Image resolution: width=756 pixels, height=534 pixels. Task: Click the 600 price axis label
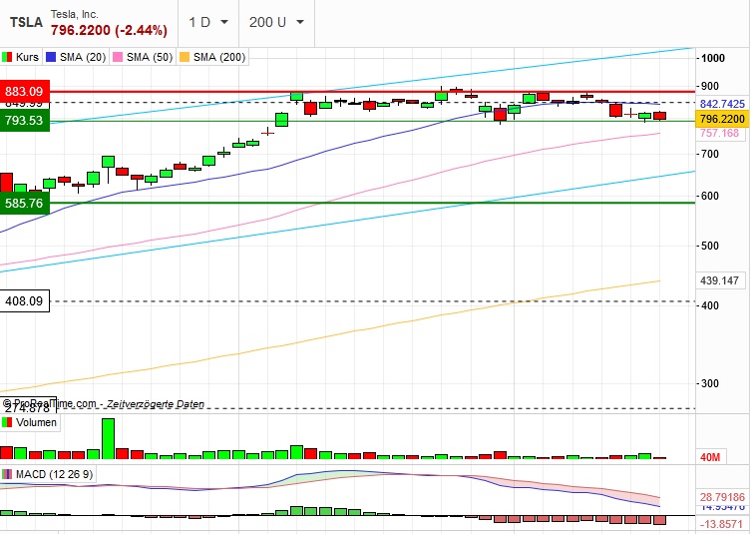click(x=710, y=196)
